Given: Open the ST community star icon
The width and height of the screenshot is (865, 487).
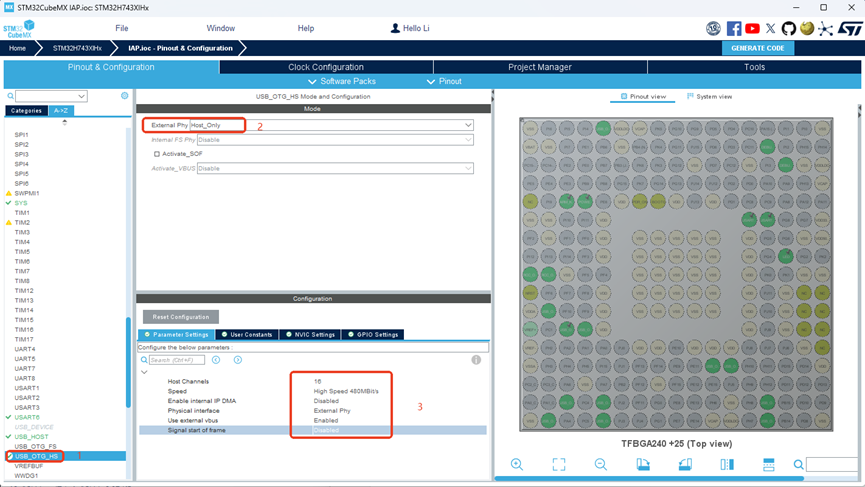Looking at the screenshot, I should (825, 29).
